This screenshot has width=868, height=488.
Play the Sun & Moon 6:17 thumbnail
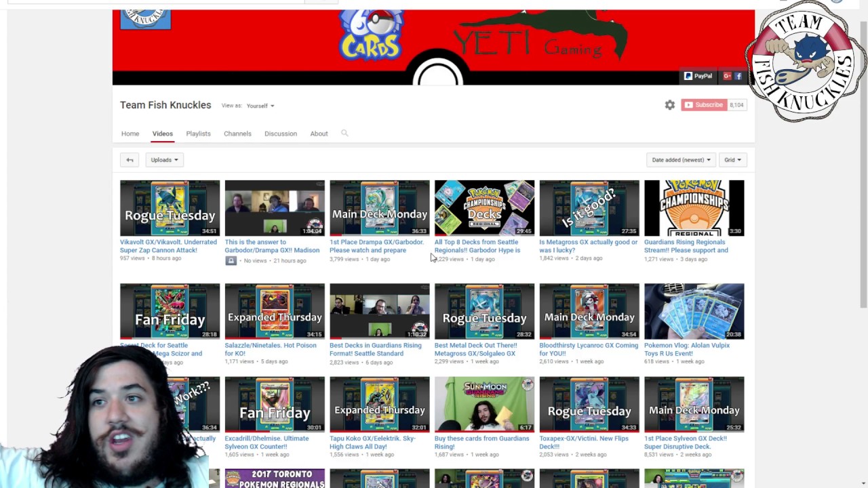click(x=484, y=405)
